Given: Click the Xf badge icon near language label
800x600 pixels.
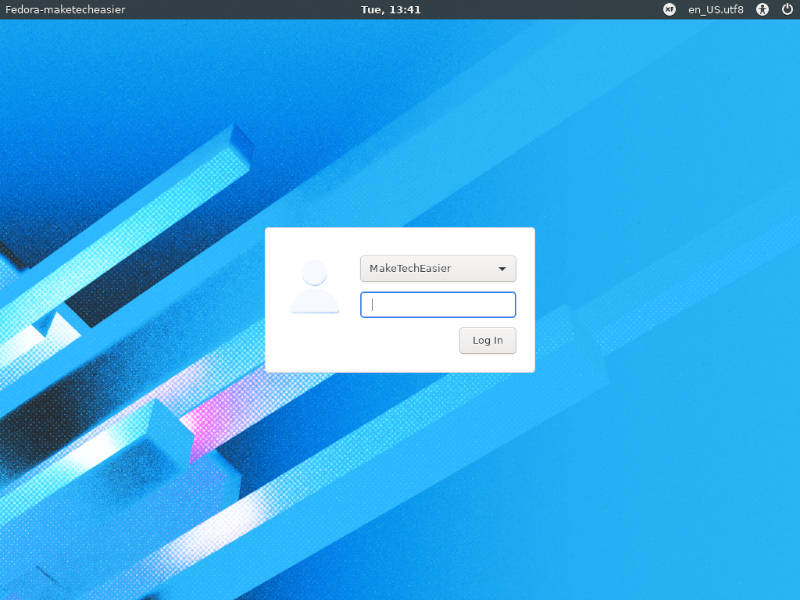Looking at the screenshot, I should click(x=668, y=9).
